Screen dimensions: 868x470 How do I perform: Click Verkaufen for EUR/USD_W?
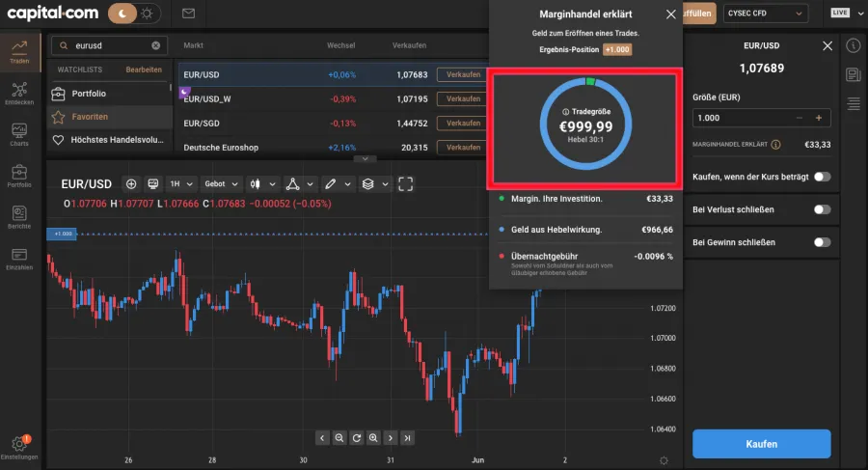coord(463,98)
